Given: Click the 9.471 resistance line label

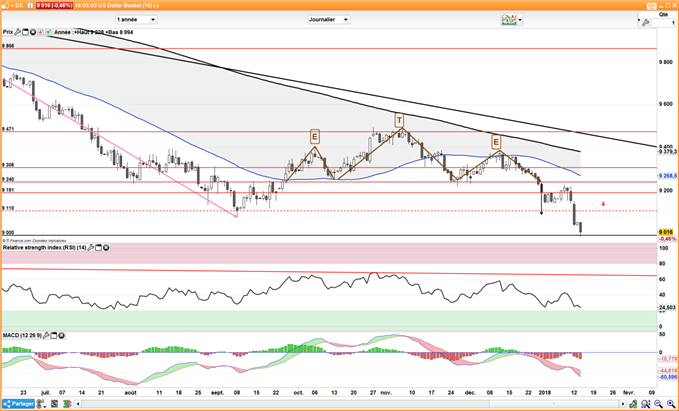Looking at the screenshot, I should click(8, 129).
